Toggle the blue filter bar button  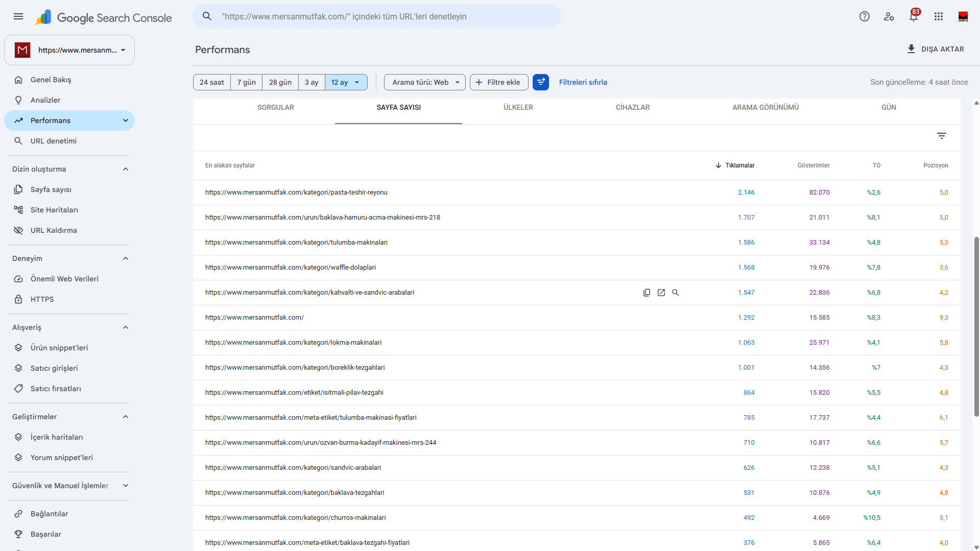click(x=541, y=82)
